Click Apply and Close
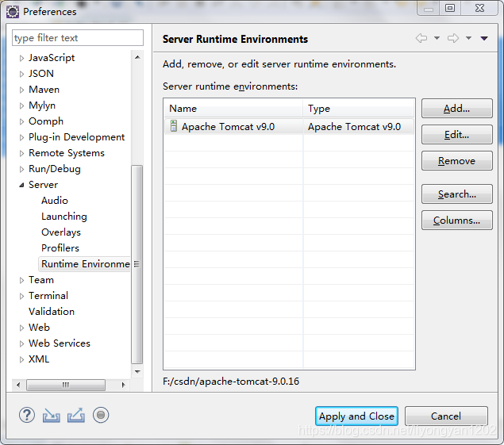The height and width of the screenshot is (445, 504). point(356,416)
